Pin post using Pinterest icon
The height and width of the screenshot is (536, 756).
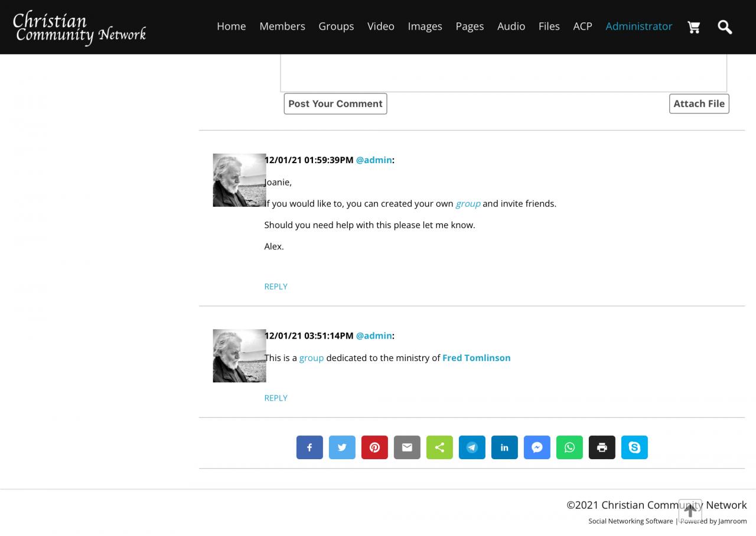click(374, 447)
